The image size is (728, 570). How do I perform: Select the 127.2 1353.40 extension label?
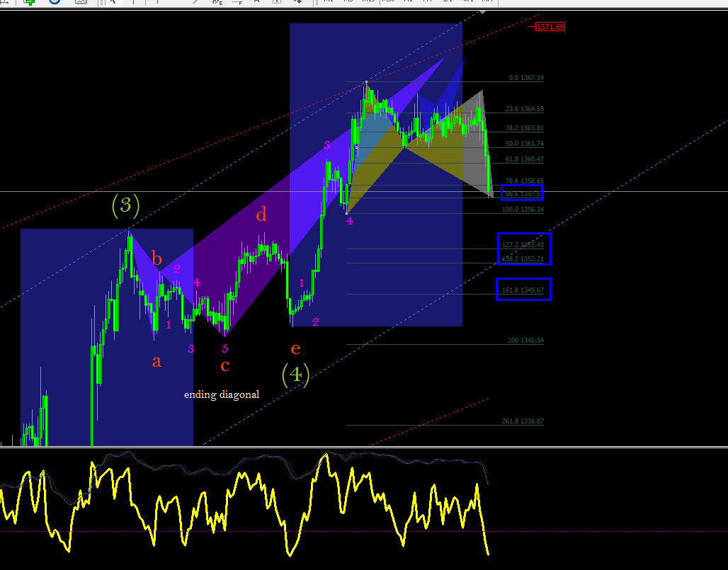[x=523, y=244]
